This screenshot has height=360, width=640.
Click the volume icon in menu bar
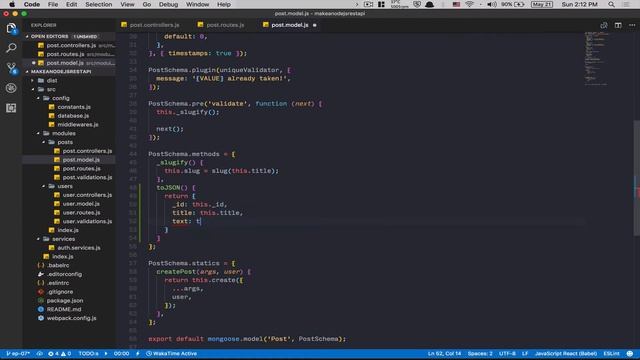pos(492,4)
